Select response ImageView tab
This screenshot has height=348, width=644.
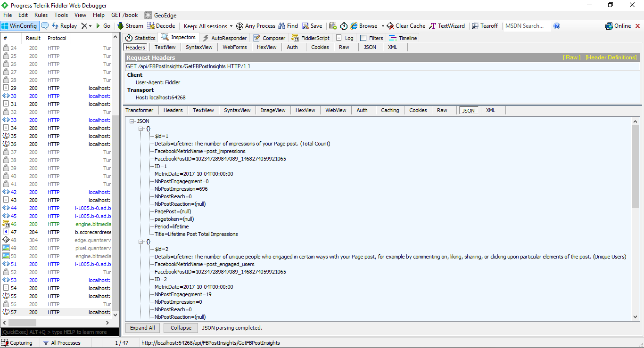click(273, 110)
